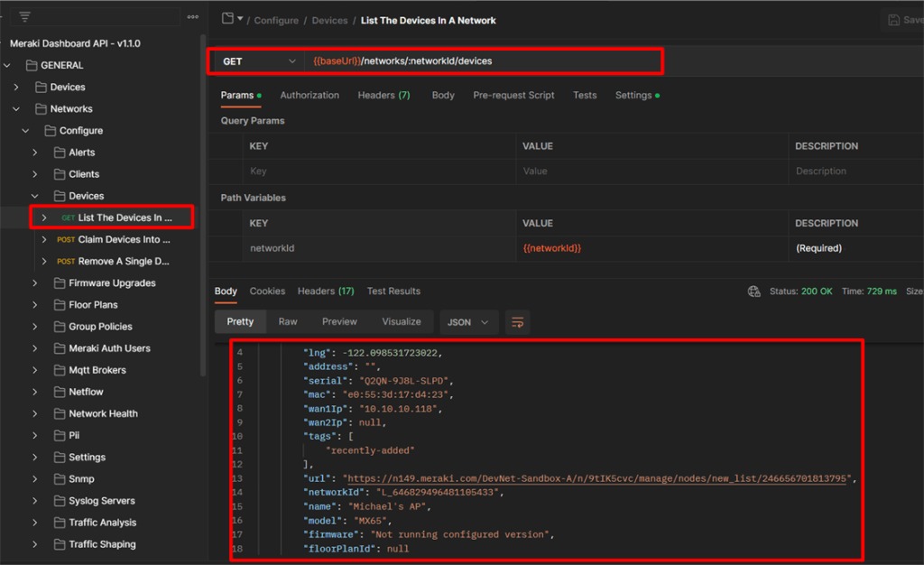Open the three-dot collection options menu

[192, 16]
